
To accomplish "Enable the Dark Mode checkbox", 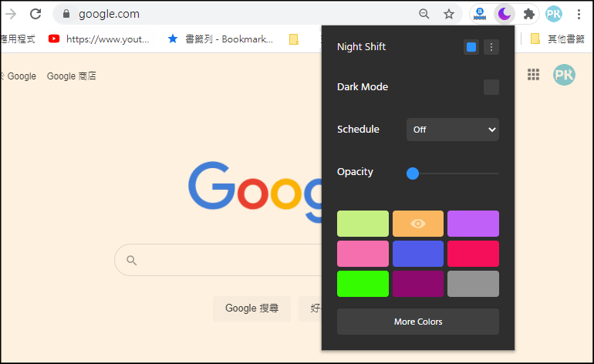I will 491,87.
